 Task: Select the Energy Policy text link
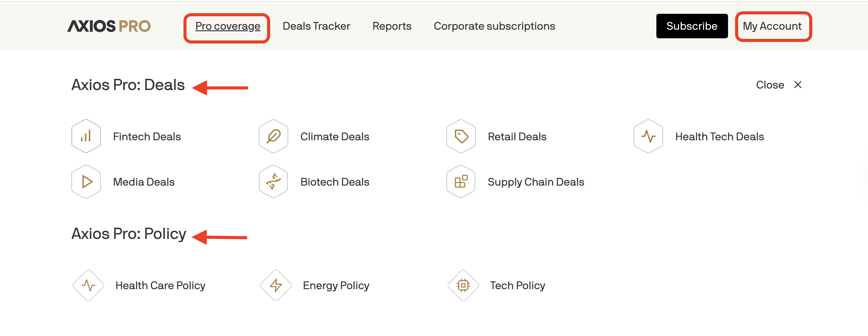(336, 285)
